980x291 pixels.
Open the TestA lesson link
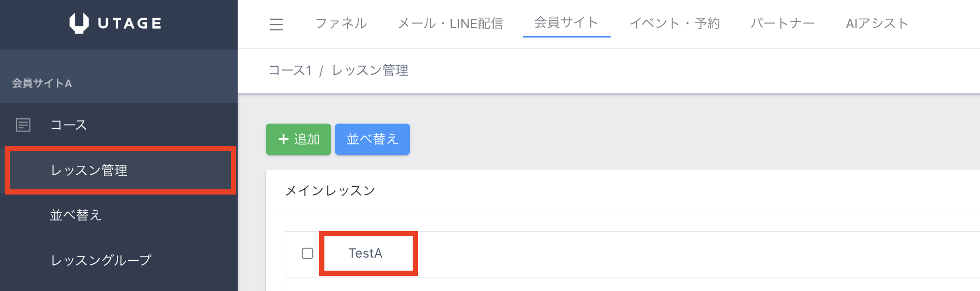click(x=366, y=253)
